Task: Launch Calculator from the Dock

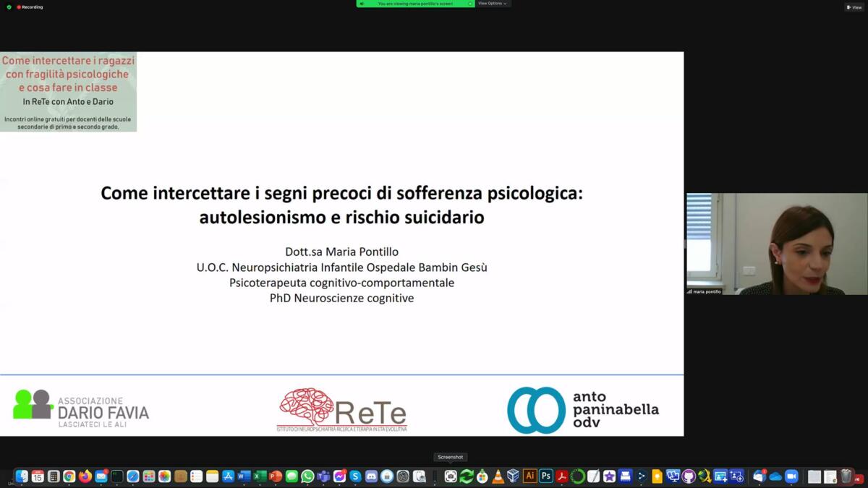Action: (x=54, y=476)
